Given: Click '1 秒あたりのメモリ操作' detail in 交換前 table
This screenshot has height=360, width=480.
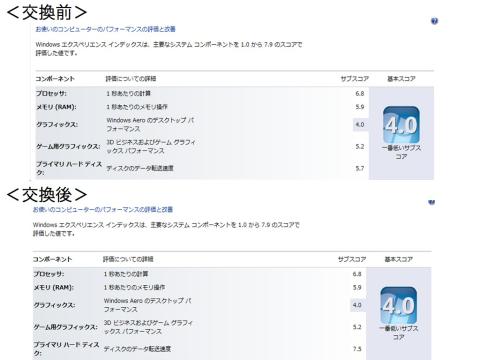Looking at the screenshot, I should pyautogui.click(x=137, y=107).
